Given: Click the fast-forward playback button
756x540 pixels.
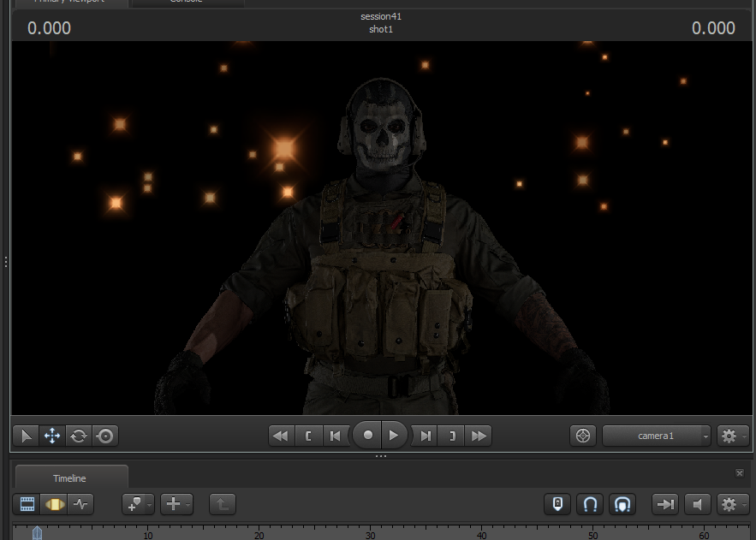Looking at the screenshot, I should [x=479, y=436].
